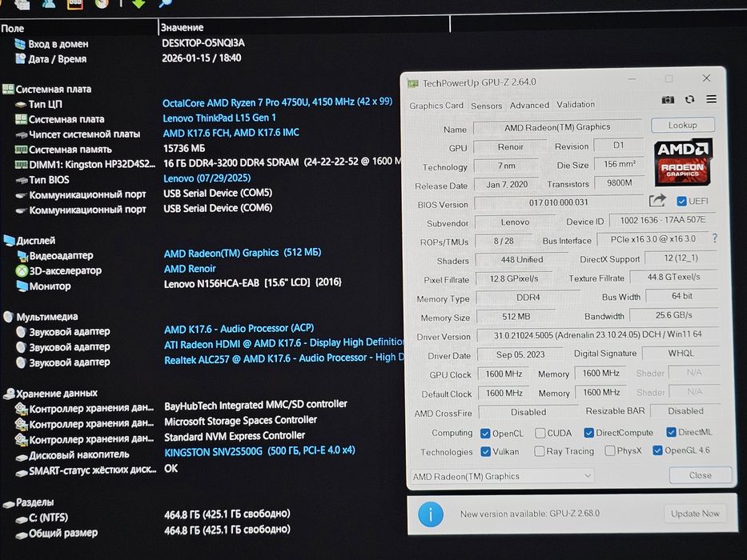The height and width of the screenshot is (560, 747).
Task: Open the AMD K17.6 FCH chipset link
Action: click(x=231, y=133)
